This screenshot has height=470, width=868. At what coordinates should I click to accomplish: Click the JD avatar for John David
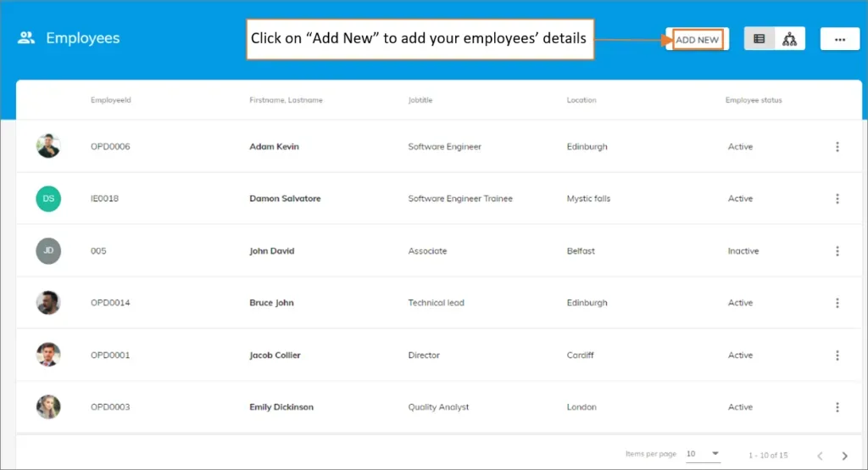(48, 250)
